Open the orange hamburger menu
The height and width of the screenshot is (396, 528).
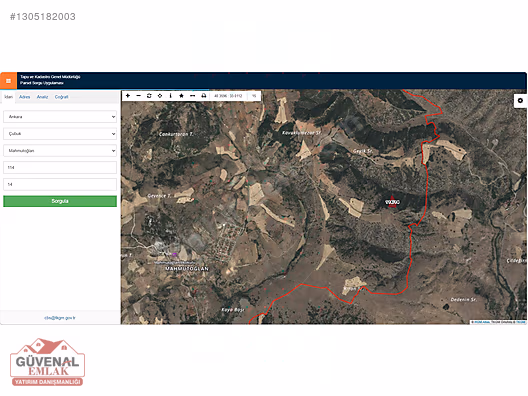8,81
